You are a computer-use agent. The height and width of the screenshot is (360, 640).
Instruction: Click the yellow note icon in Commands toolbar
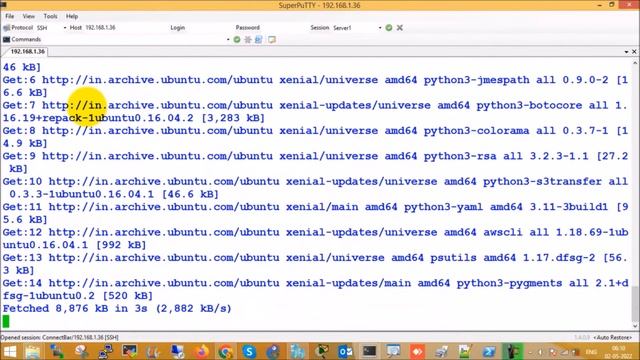[272, 40]
